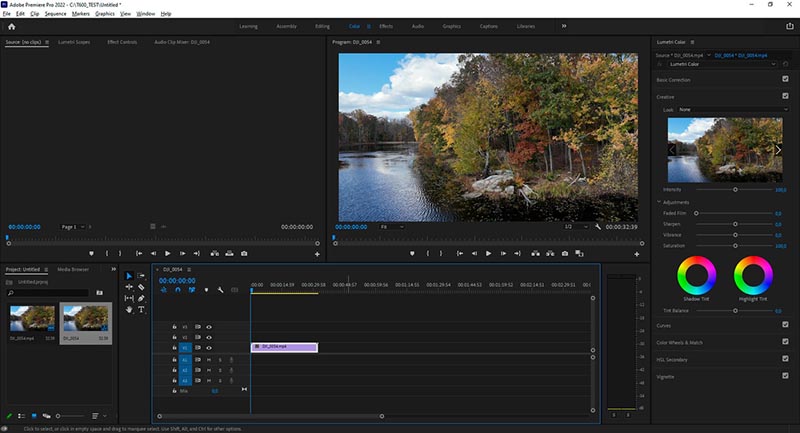Open the Fit zoom level dropdown
800x433 pixels.
(391, 227)
